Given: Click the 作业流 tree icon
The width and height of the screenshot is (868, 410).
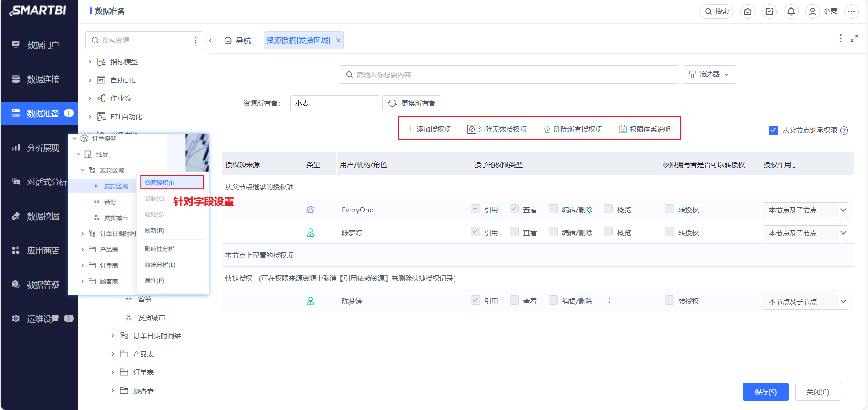Looking at the screenshot, I should (x=101, y=98).
